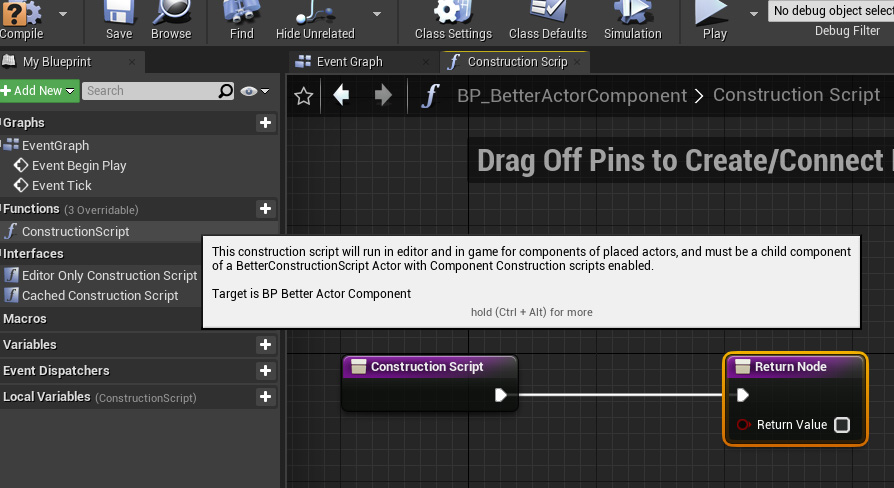Click the Browse magnifier icon

click(171, 14)
